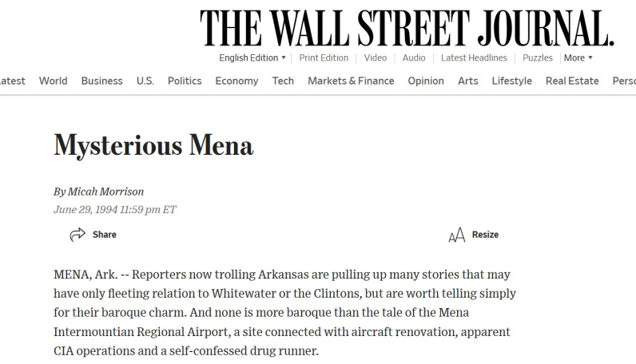The width and height of the screenshot is (636, 364).
Task: Open the Puzzles page
Action: pyautogui.click(x=538, y=58)
